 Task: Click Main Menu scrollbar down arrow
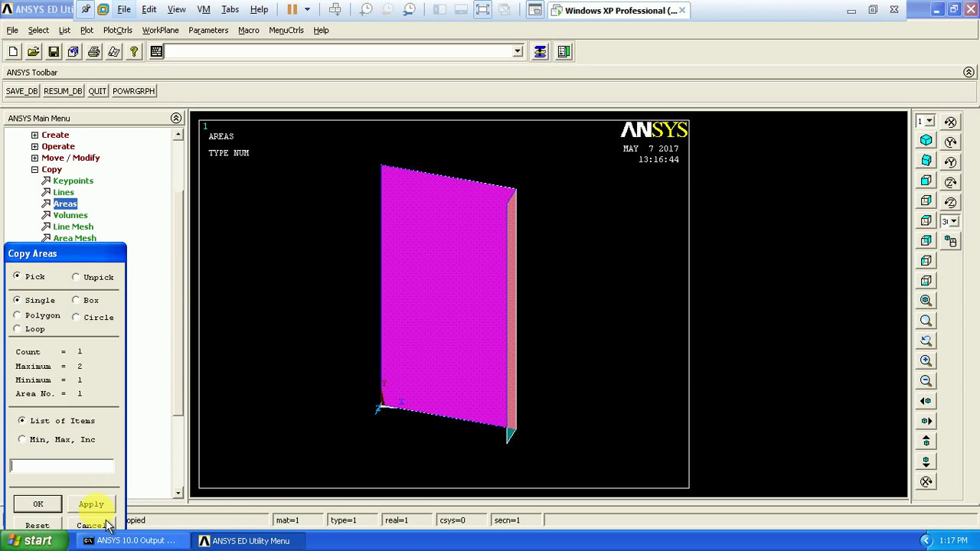tap(178, 493)
